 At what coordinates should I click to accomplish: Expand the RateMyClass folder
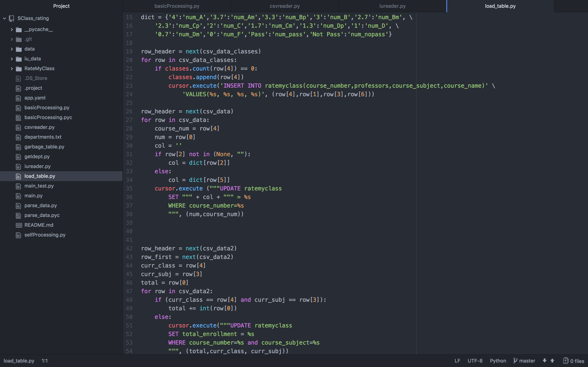coord(12,69)
